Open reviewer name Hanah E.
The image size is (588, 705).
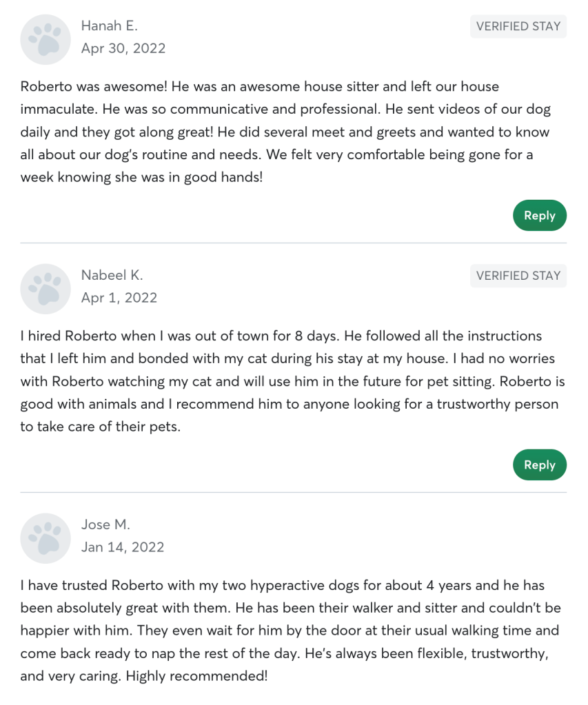point(110,26)
